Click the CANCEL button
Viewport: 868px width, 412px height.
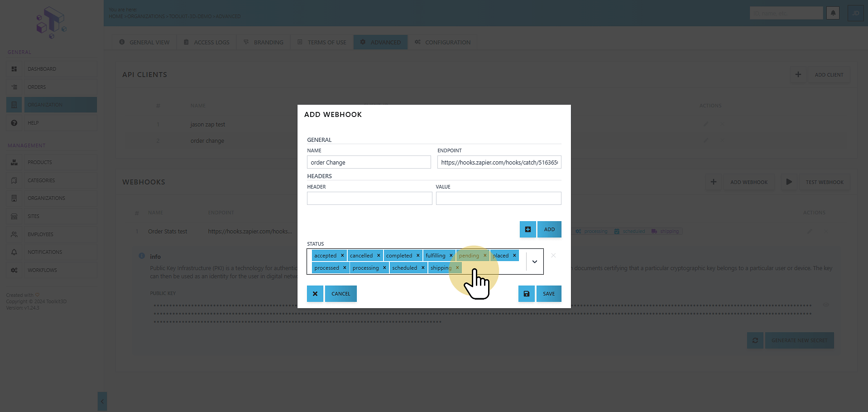(341, 294)
